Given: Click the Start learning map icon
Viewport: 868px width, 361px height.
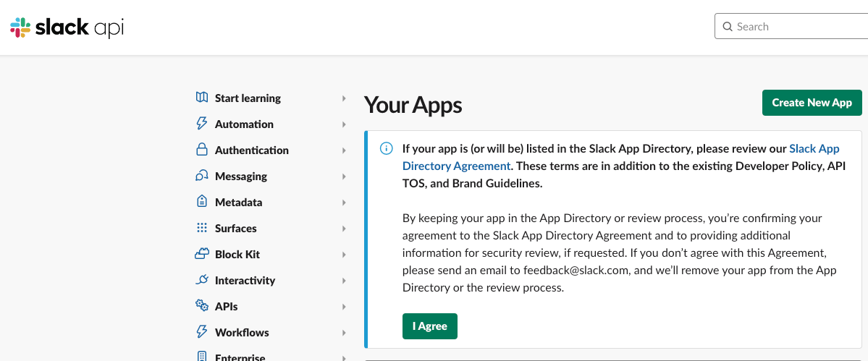Looking at the screenshot, I should tap(202, 97).
